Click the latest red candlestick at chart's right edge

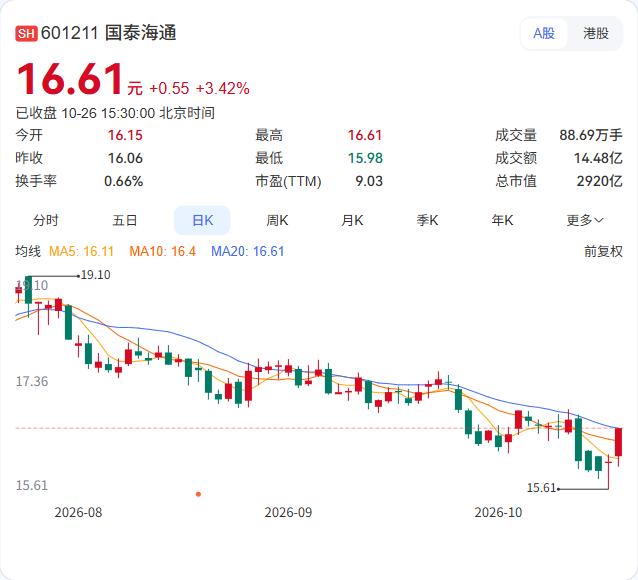(x=618, y=442)
